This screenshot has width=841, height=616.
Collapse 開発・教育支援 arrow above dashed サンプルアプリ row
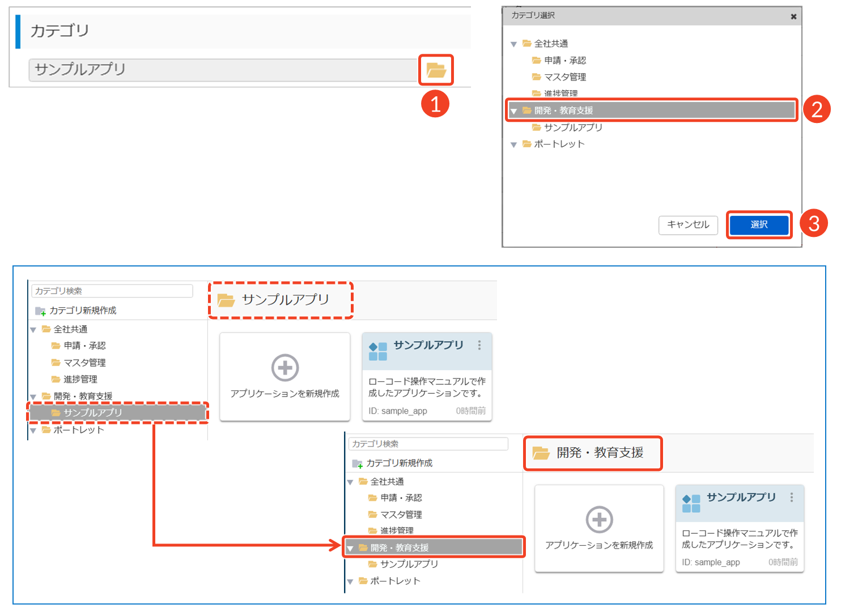click(x=33, y=397)
